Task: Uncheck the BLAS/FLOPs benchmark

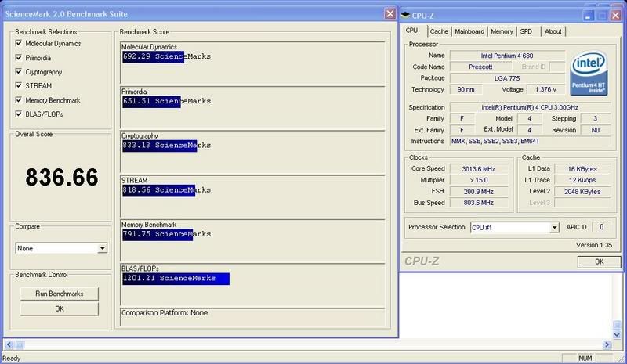Action: pos(19,114)
